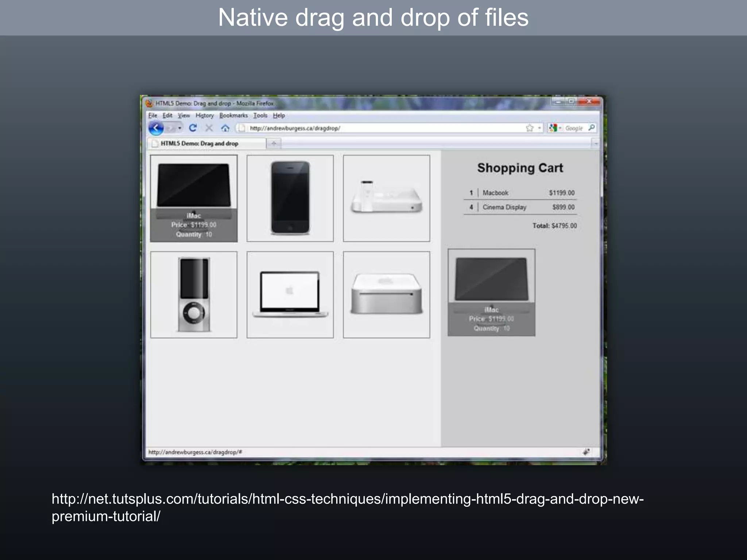The height and width of the screenshot is (560, 747).
Task: Open the address bar history dropdown
Action: pos(539,128)
